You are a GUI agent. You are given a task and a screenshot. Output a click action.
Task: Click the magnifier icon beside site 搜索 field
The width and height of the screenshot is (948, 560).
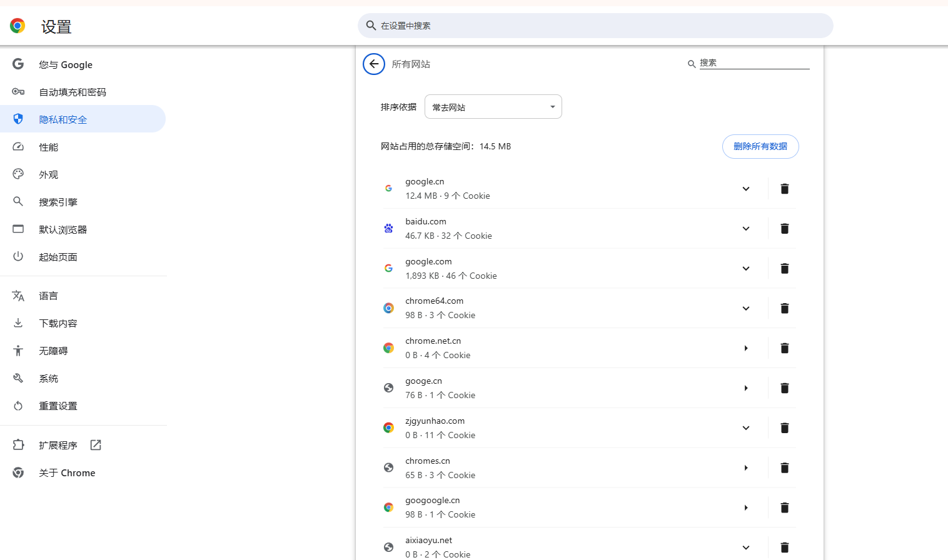(692, 64)
